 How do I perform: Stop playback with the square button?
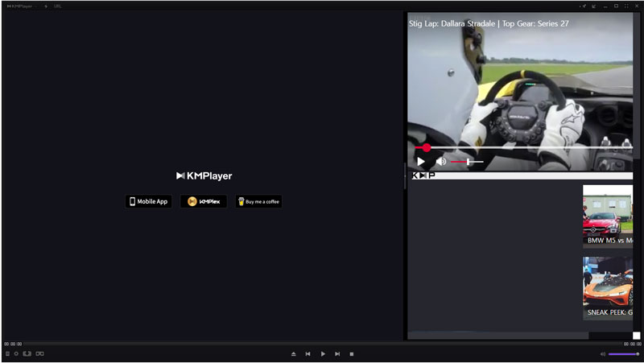[x=352, y=354]
